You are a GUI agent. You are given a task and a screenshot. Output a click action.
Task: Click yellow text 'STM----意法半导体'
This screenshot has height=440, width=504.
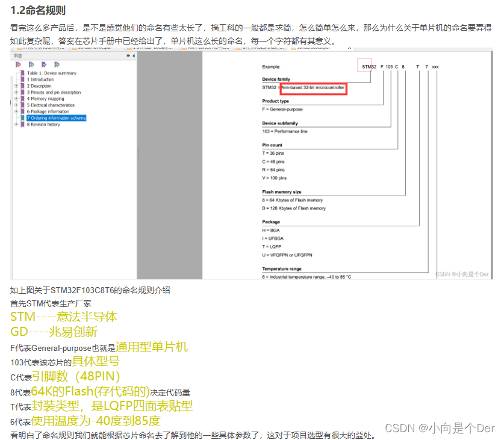[64, 317]
